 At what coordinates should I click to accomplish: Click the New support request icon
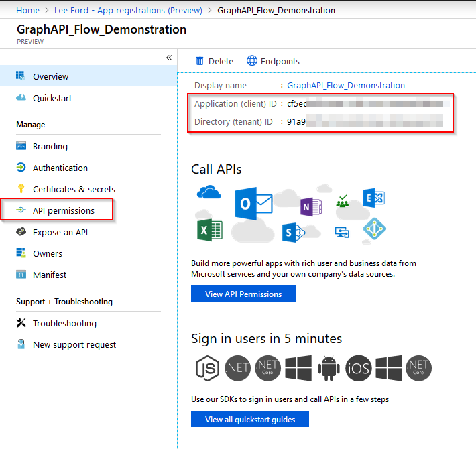(21, 344)
